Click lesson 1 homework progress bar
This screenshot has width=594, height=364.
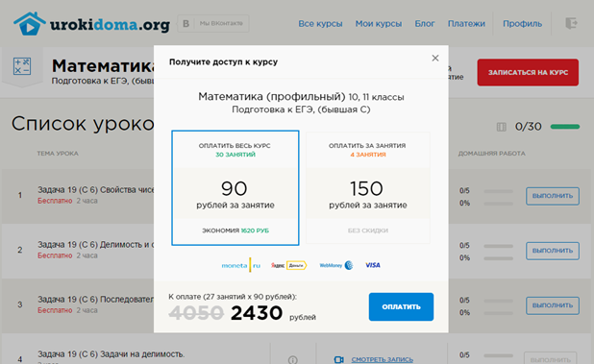coord(498,192)
